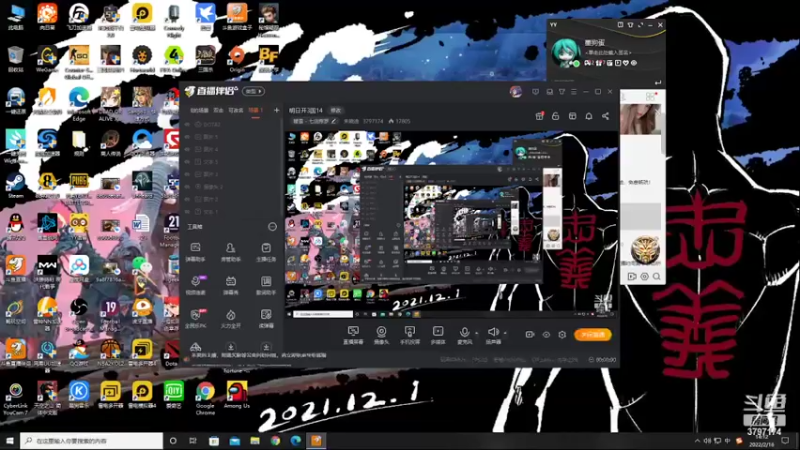
Task: Open the Streamer Tasks tool in toolbox
Action: click(266, 252)
